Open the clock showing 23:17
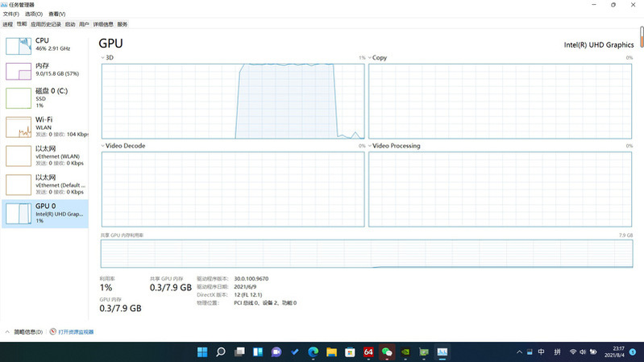Viewport: 644px width, 362px height. tap(614, 352)
